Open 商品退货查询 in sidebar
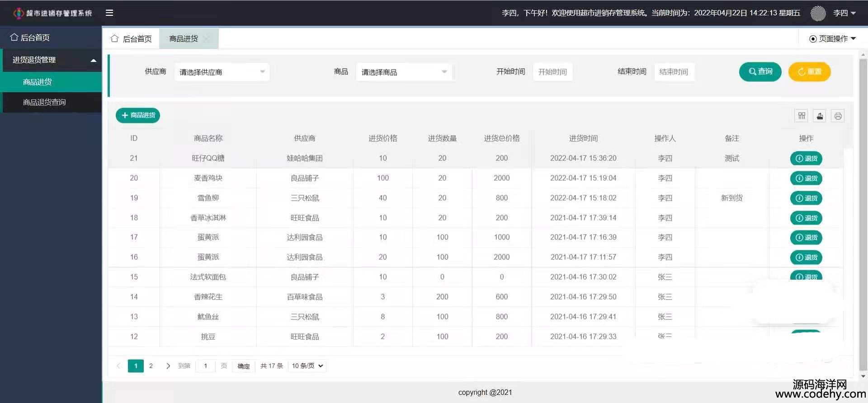Image resolution: width=868 pixels, height=403 pixels. pos(44,103)
